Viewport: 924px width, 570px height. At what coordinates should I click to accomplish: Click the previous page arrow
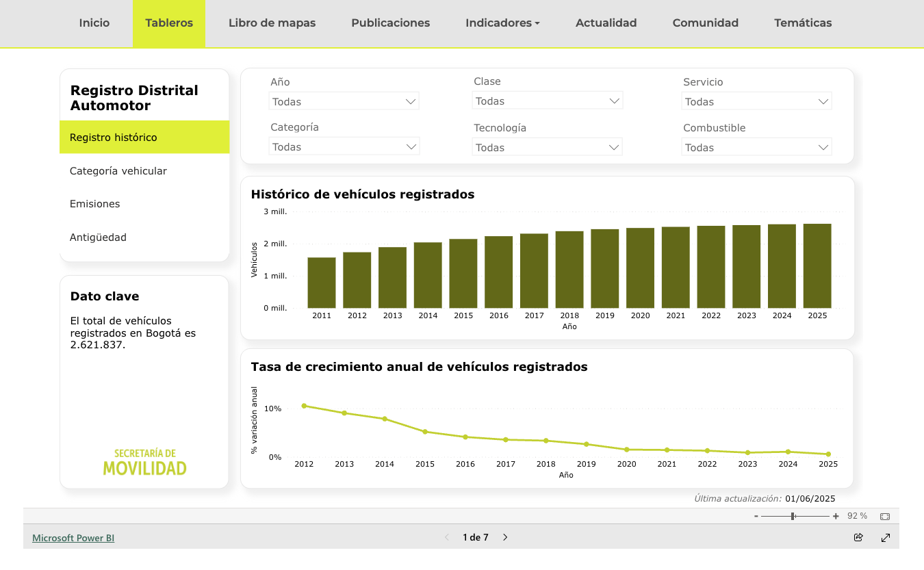pos(447,537)
